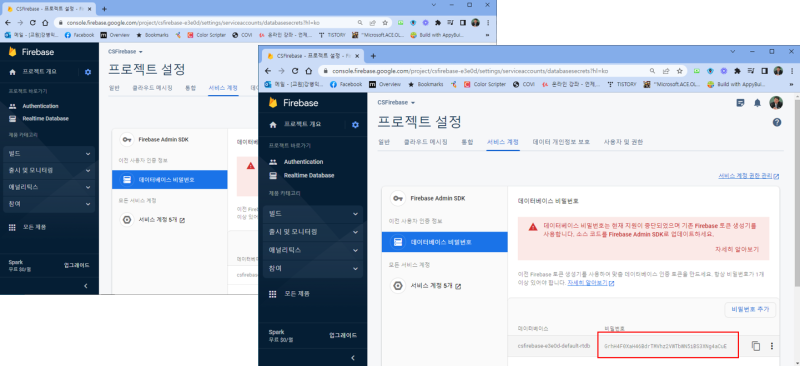800x366 pixels.
Task: Select the 클라우드 메시징 tab in back window
Action: (152, 88)
